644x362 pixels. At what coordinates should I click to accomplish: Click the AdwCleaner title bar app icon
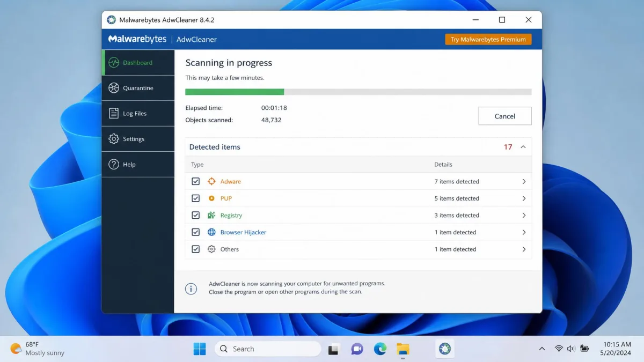coord(112,20)
